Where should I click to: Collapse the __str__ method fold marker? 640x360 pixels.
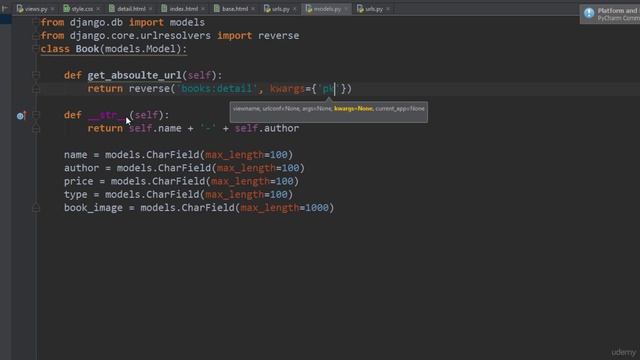[36, 115]
